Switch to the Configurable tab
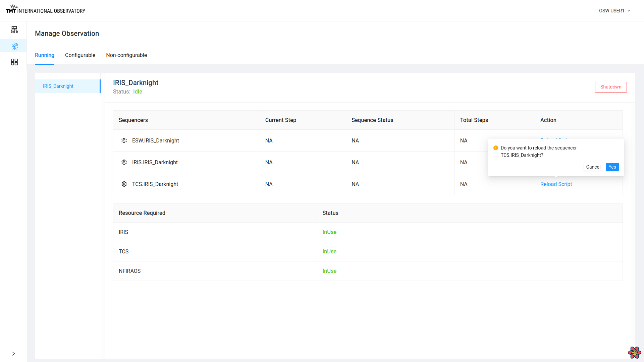 tap(80, 55)
